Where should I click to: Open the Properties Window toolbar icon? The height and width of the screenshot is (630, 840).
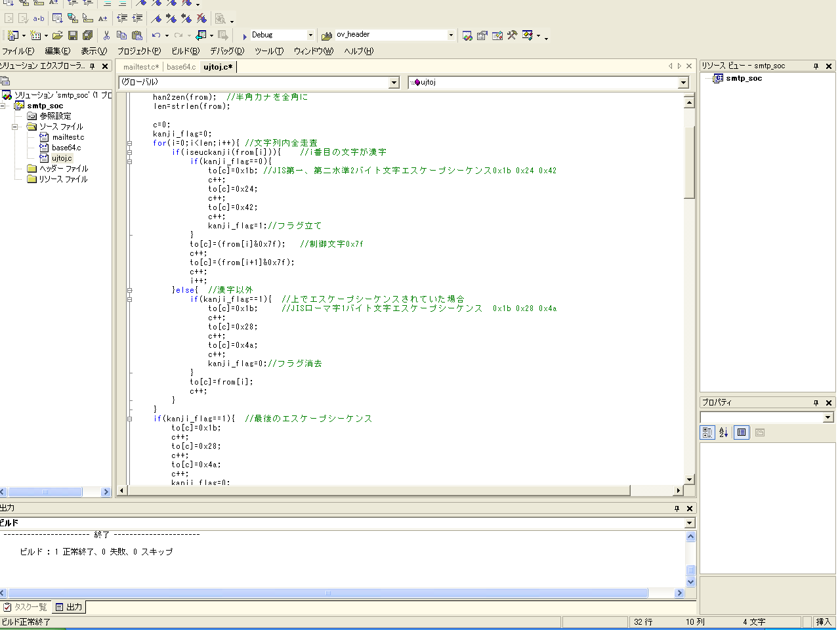click(482, 35)
